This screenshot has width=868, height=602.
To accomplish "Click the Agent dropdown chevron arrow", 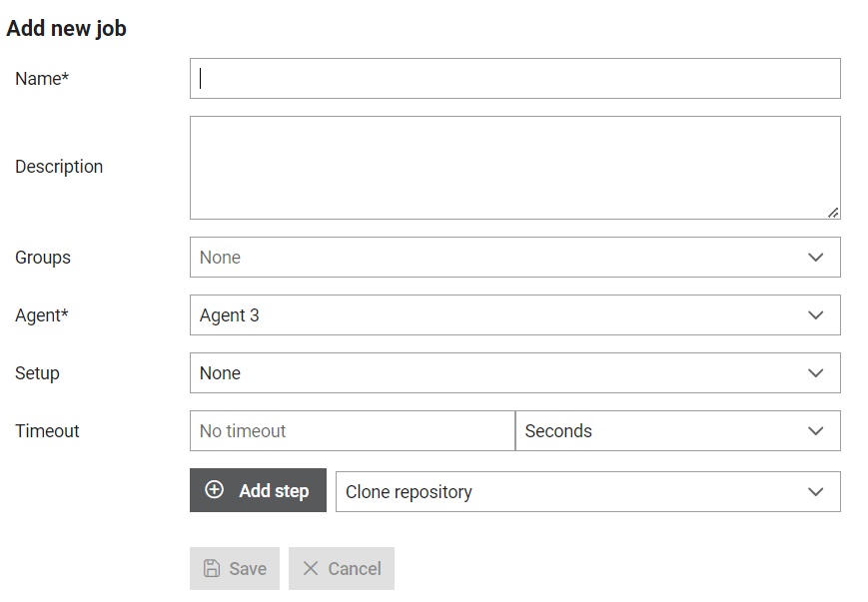I will click(x=815, y=315).
